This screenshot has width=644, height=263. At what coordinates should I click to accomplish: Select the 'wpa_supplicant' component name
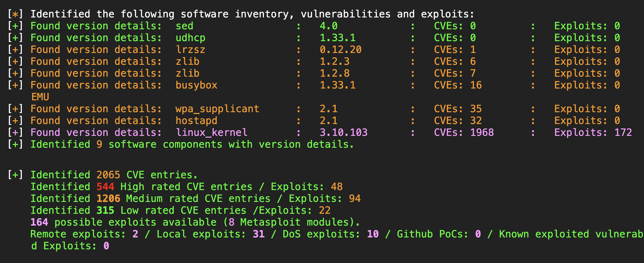[217, 109]
